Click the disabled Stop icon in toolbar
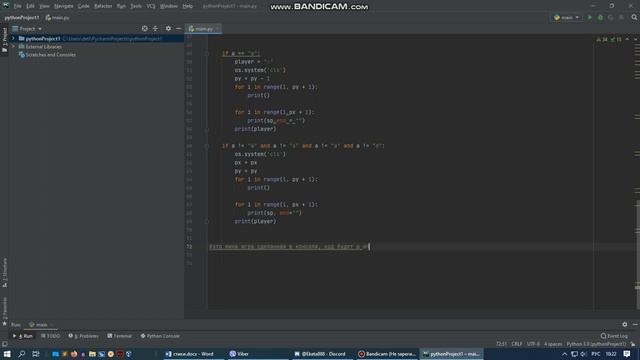Image resolution: width=640 pixels, height=360 pixels. coord(621,18)
